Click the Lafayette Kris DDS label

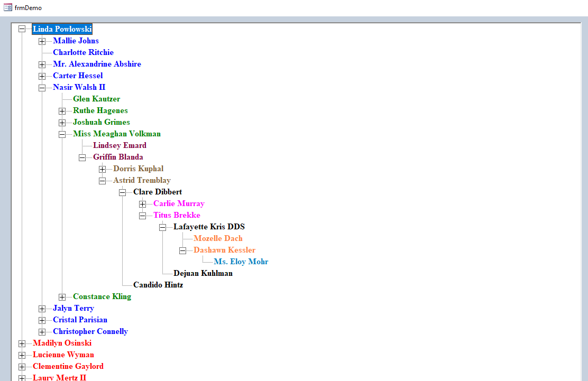209,226
